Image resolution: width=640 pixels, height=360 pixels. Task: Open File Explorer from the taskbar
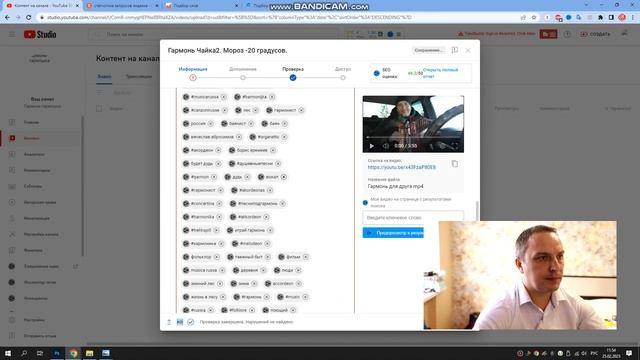tap(89, 353)
